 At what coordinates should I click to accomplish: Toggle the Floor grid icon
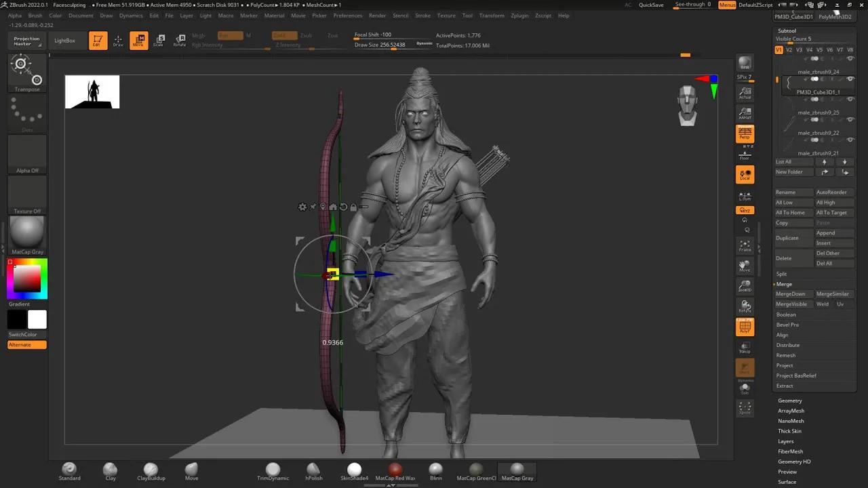(x=745, y=157)
